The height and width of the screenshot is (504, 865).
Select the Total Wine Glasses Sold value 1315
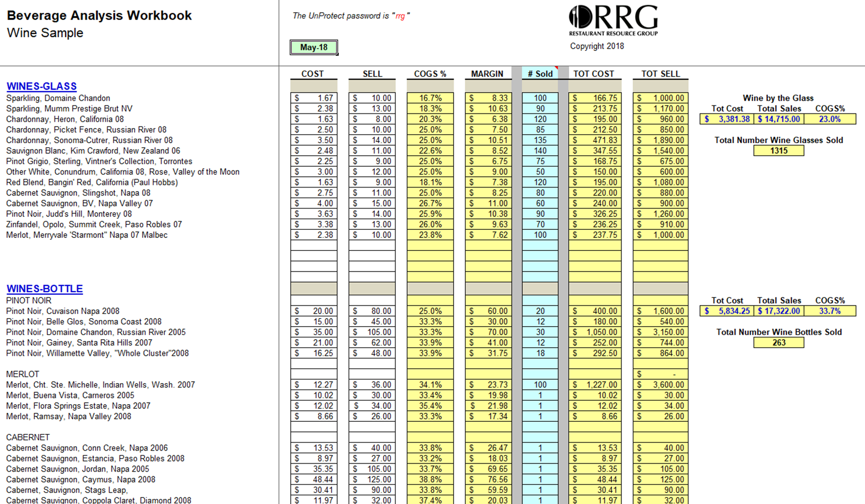click(779, 150)
